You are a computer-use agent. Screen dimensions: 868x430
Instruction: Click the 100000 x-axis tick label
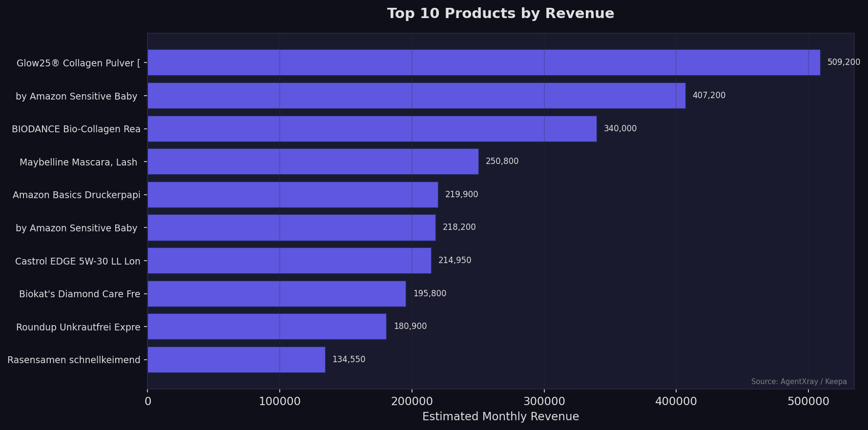pos(280,402)
